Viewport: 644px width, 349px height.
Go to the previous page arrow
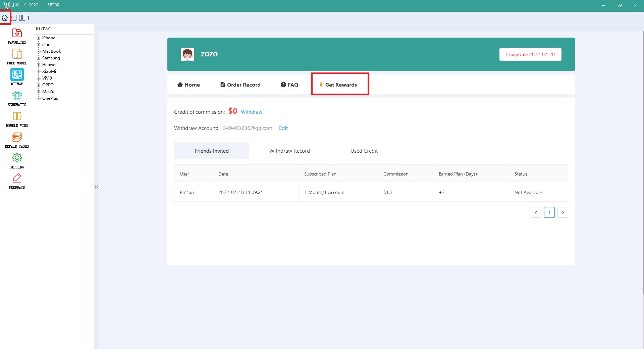[536, 212]
